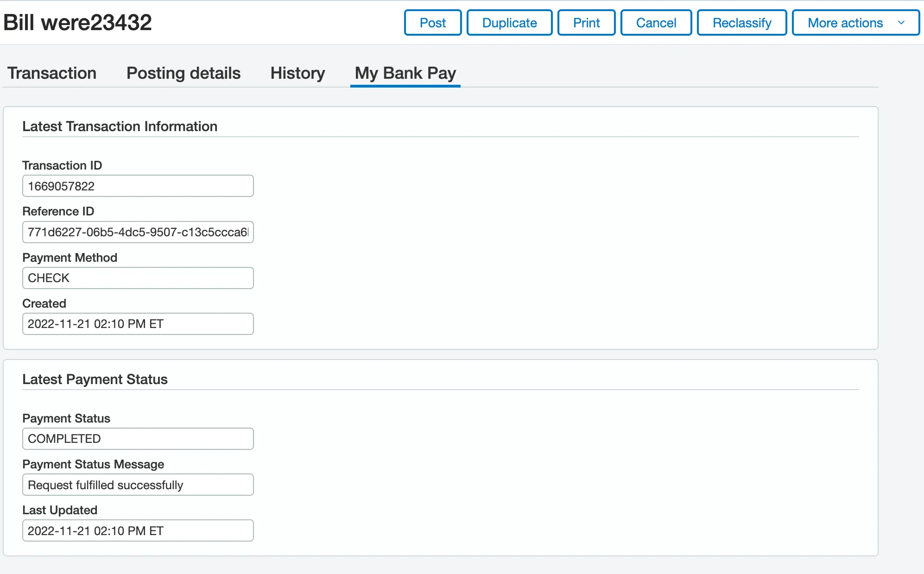Click the Reclassify button
Viewport: 924px width, 574px height.
[742, 23]
